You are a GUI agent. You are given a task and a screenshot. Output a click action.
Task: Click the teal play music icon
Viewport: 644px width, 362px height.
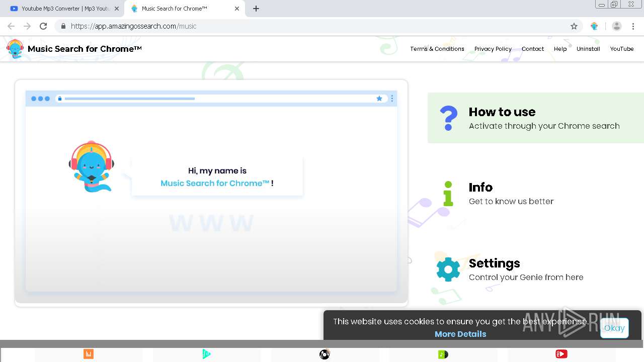[x=206, y=354]
